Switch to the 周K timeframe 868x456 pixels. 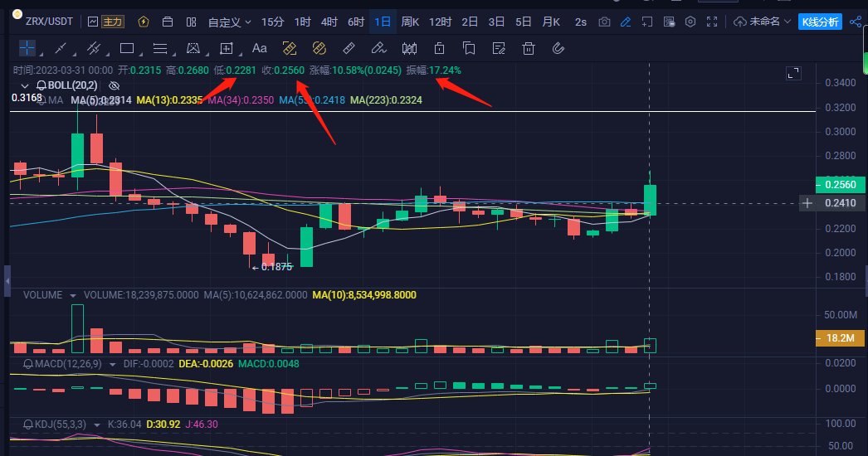click(410, 22)
